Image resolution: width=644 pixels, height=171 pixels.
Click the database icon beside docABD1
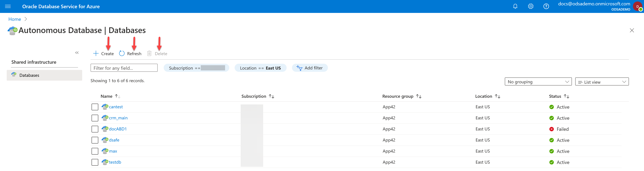(105, 129)
